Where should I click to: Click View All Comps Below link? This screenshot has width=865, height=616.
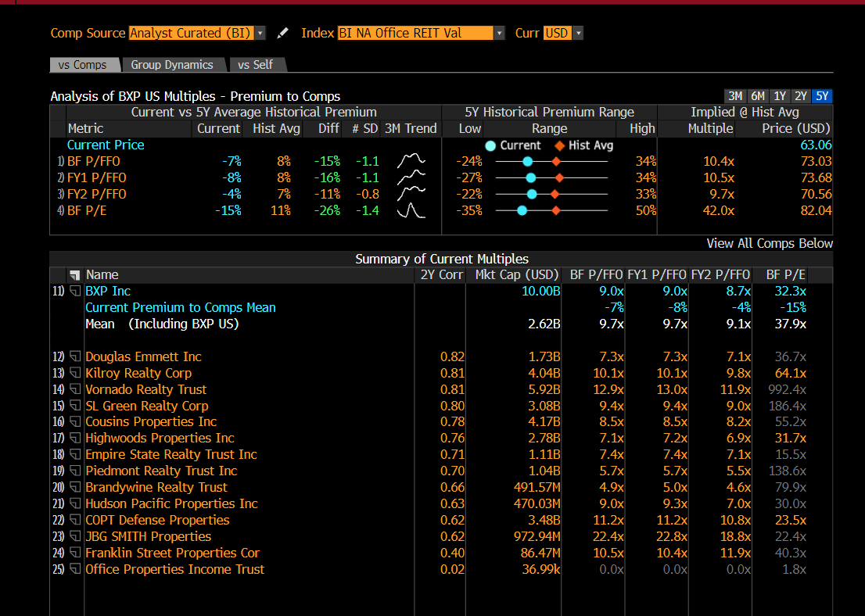[x=770, y=243]
